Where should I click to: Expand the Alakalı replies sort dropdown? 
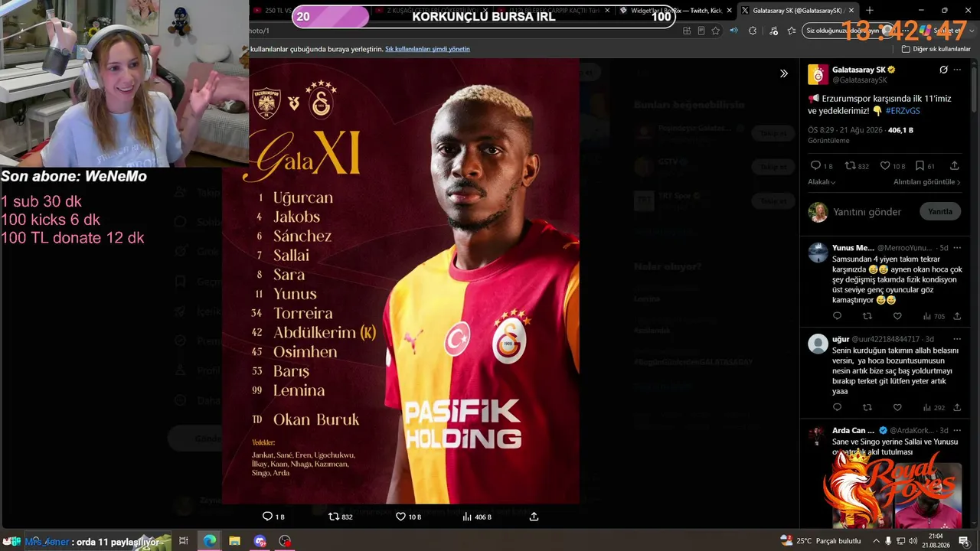pyautogui.click(x=822, y=182)
